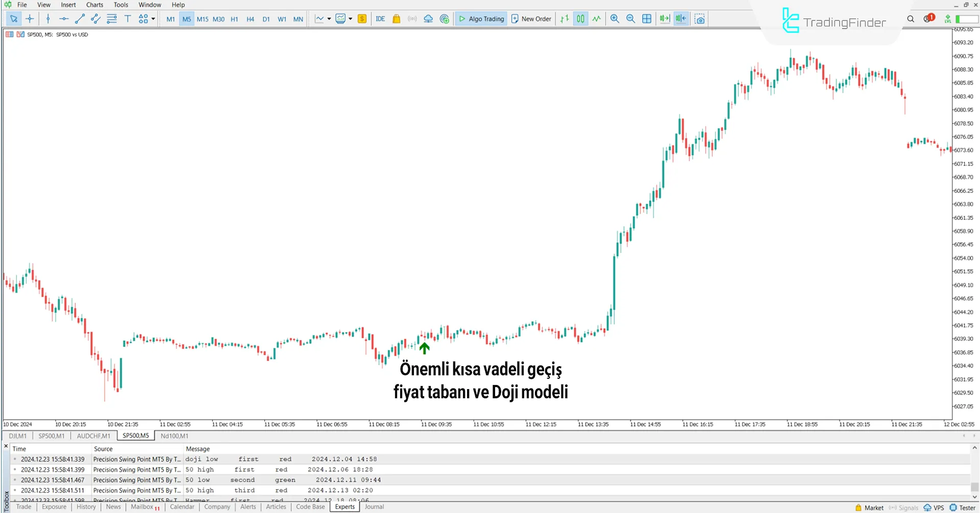Screen dimensions: 980x513
Task: Switch chart to candlestick style
Action: pos(580,19)
